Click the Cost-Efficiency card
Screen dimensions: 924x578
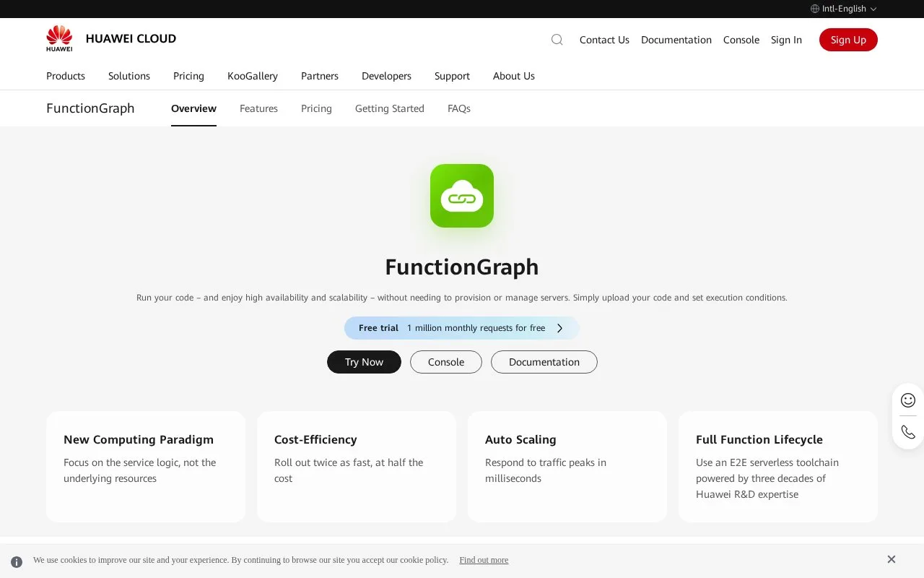tap(357, 467)
